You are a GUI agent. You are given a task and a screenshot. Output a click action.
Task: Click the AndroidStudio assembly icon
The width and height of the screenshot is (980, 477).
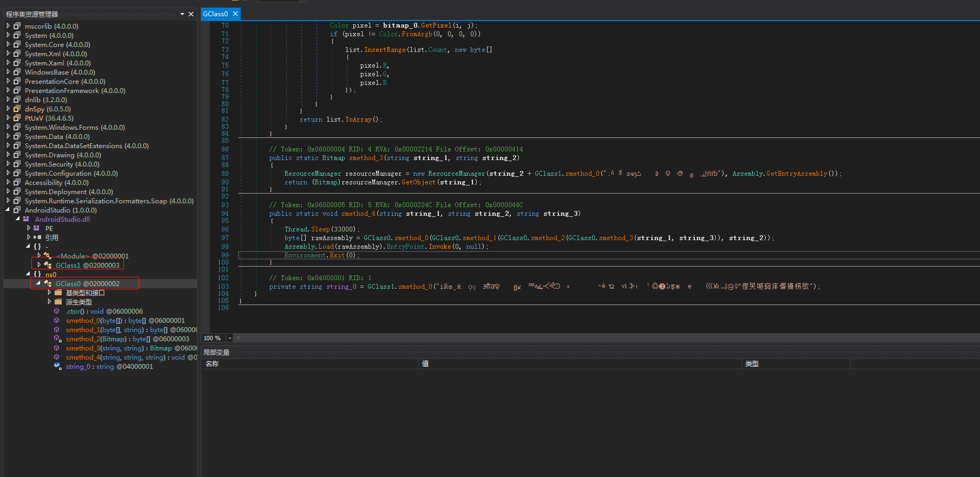pyautogui.click(x=17, y=210)
